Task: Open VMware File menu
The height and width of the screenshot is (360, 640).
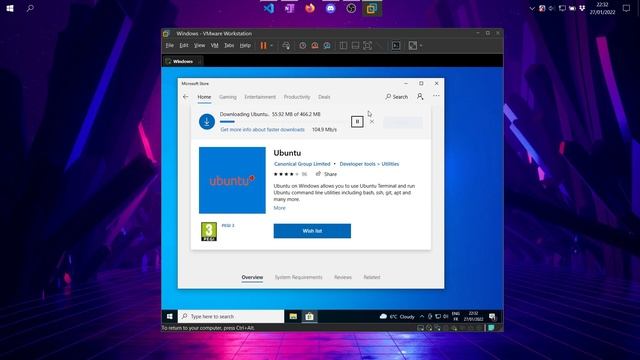Action: [170, 45]
